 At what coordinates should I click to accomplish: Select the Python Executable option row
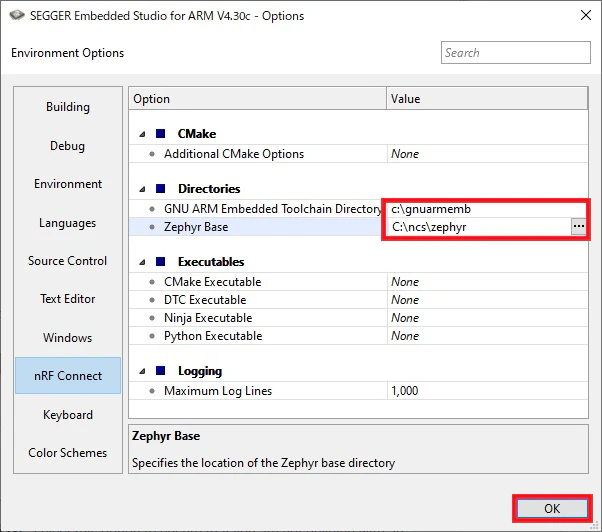358,336
